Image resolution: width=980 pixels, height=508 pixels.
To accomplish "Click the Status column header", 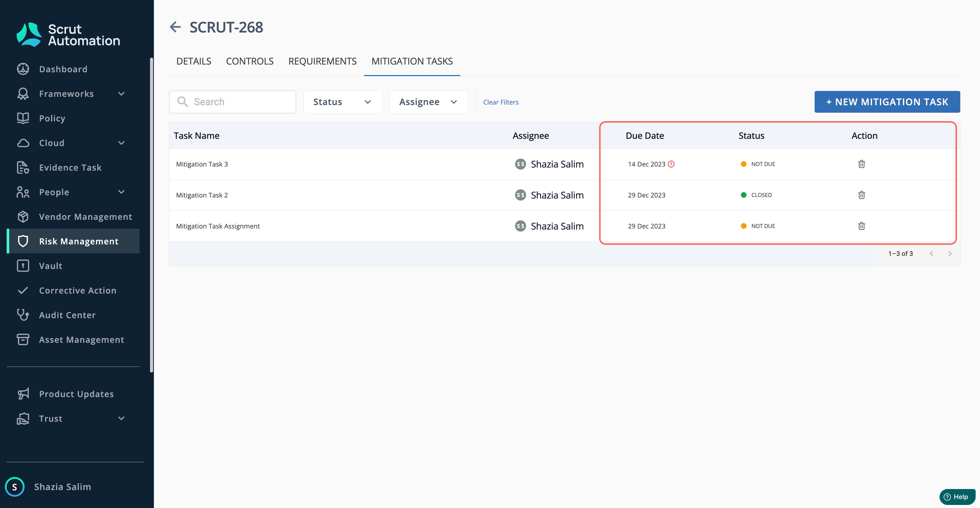I will (x=751, y=136).
